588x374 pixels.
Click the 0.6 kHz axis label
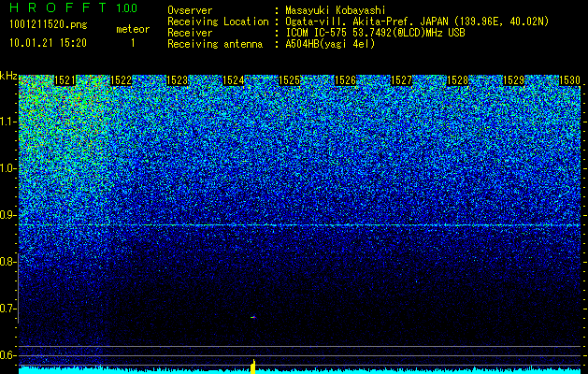point(7,355)
